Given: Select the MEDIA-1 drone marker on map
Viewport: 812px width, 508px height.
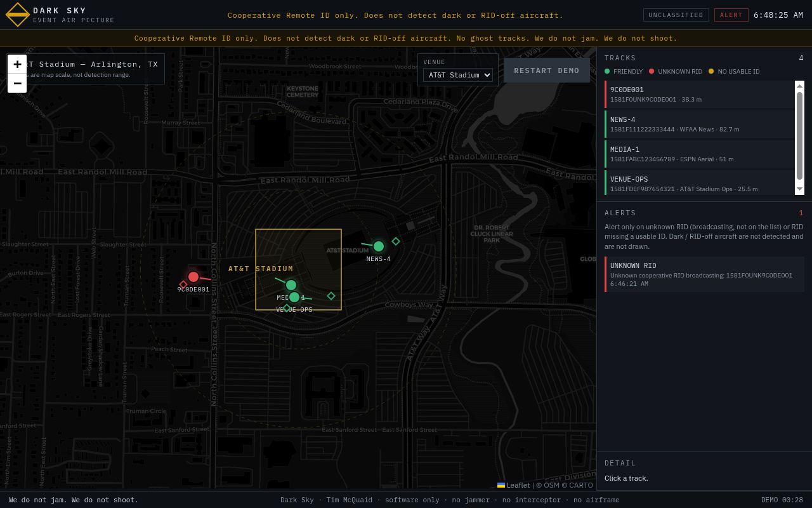Looking at the screenshot, I should (x=291, y=285).
